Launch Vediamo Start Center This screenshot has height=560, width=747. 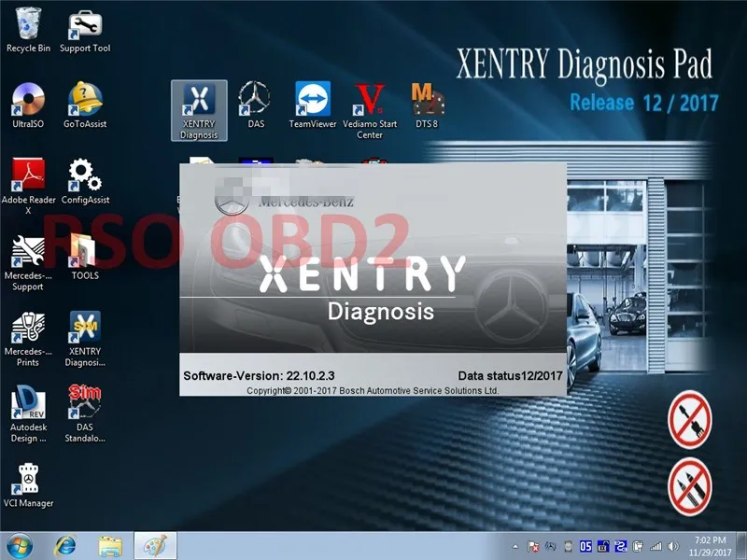(x=370, y=110)
